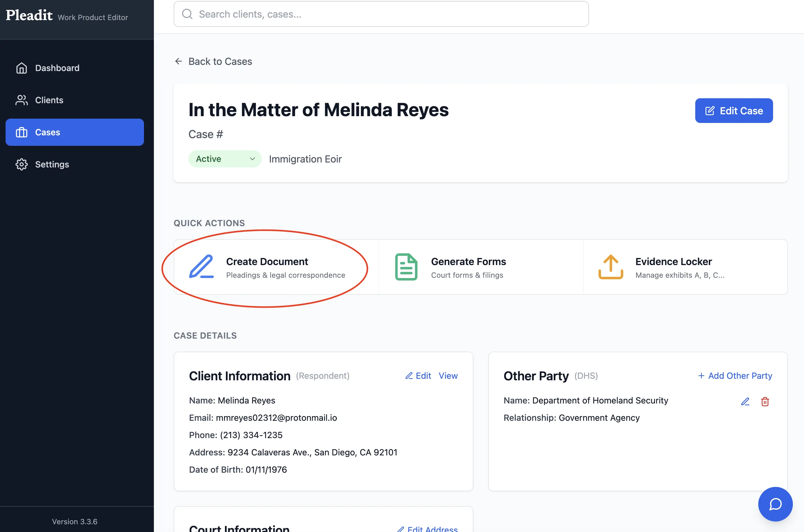
Task: Edit the Client Information
Action: point(418,376)
